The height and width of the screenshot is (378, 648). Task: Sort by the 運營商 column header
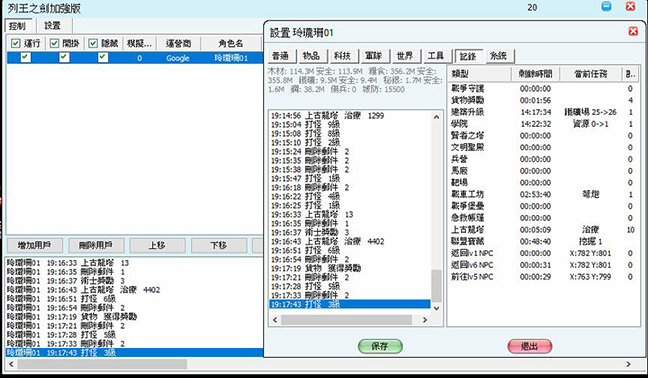pyautogui.click(x=178, y=43)
